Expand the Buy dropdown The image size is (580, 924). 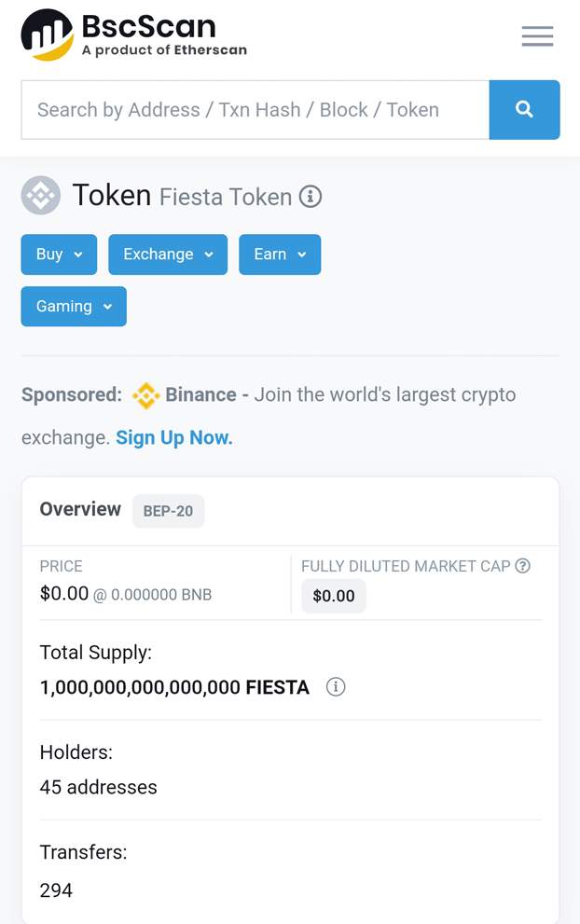point(58,254)
